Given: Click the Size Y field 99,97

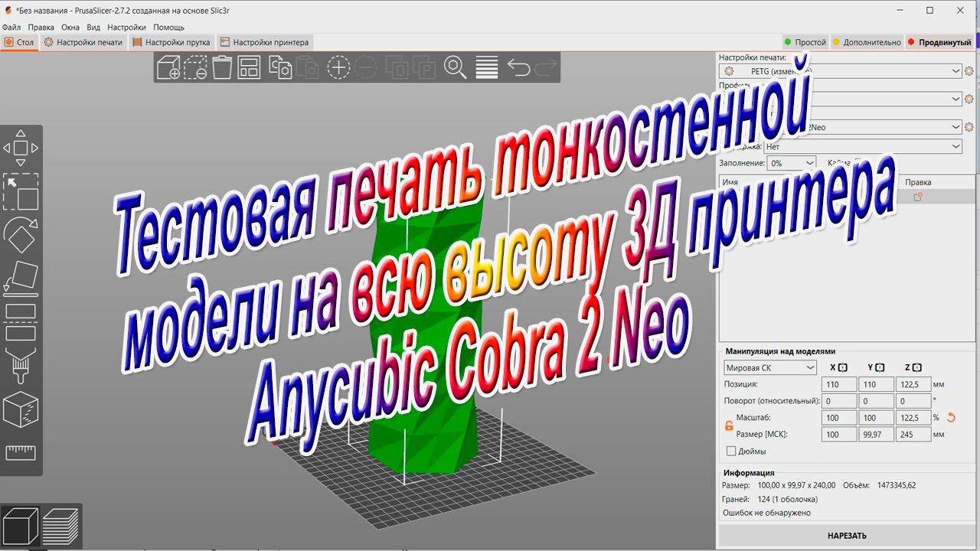Looking at the screenshot, I should tap(875, 435).
